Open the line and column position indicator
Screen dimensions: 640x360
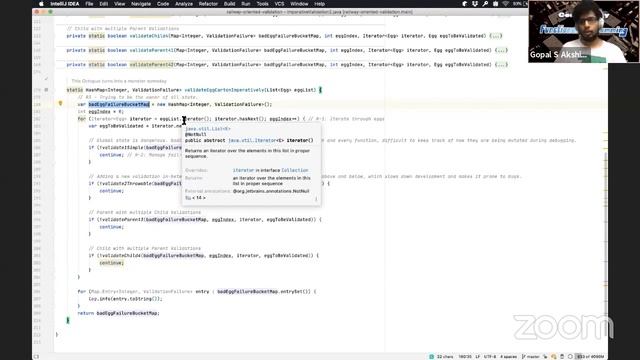[465, 357]
